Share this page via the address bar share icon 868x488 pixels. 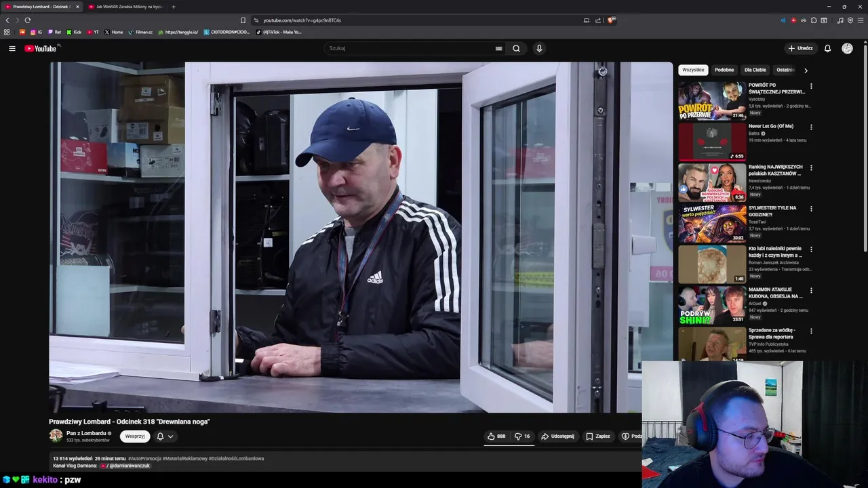[598, 20]
